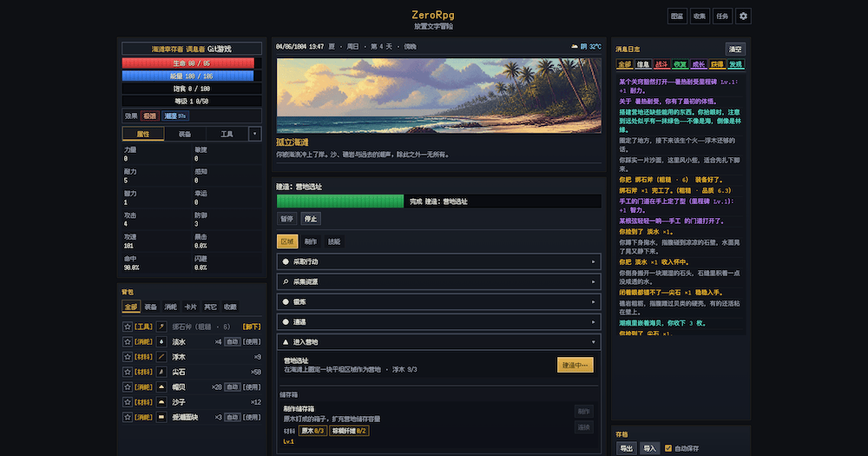Toggle the 成长 log filter
The width and height of the screenshot is (868, 456).
(699, 64)
